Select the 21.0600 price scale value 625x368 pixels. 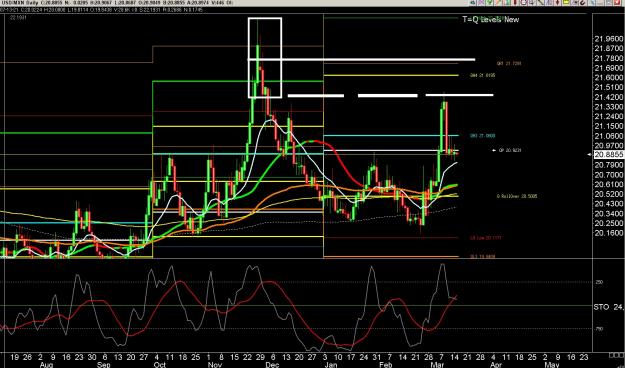click(x=609, y=136)
